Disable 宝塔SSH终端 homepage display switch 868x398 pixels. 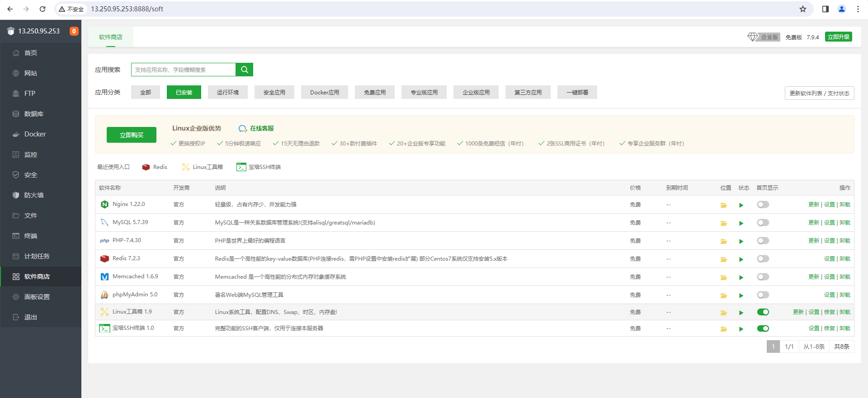click(x=763, y=328)
